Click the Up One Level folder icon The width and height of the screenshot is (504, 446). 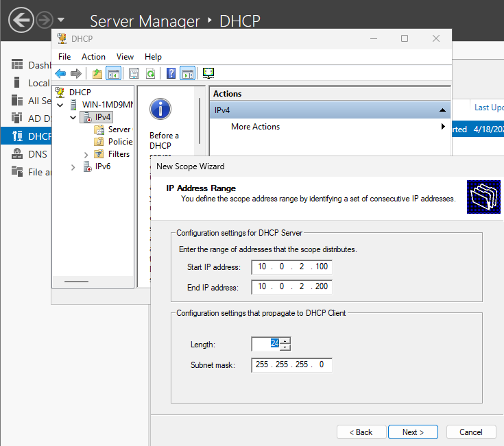97,73
